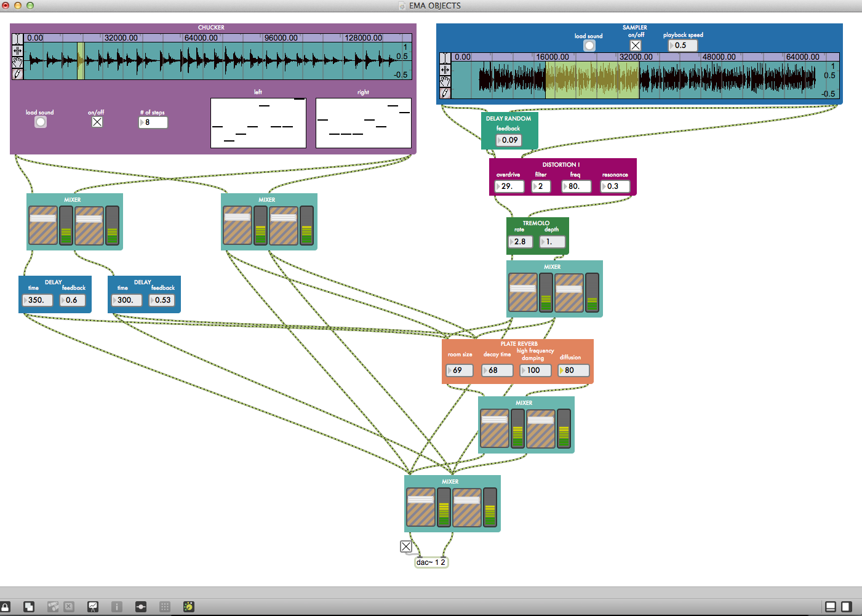Select the I-beam selection tool in CHUCKER waveform
The width and height of the screenshot is (862, 616).
click(x=17, y=39)
